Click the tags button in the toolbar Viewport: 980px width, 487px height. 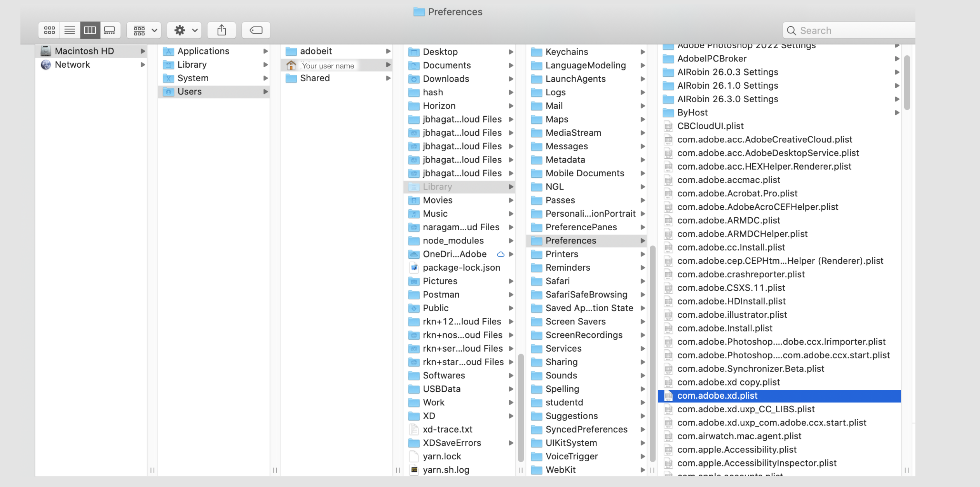click(256, 30)
